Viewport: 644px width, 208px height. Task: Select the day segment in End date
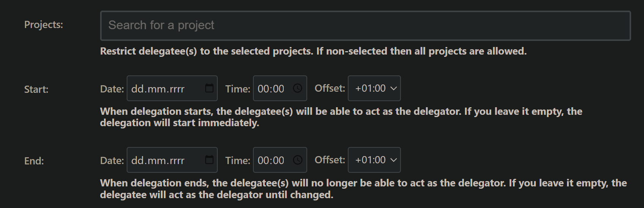tap(137, 161)
